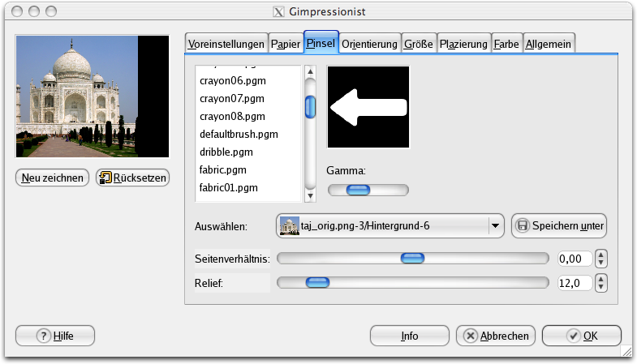This screenshot has height=364, width=637.
Task: Click the reset icon on Rücksetzen
Action: tap(105, 178)
